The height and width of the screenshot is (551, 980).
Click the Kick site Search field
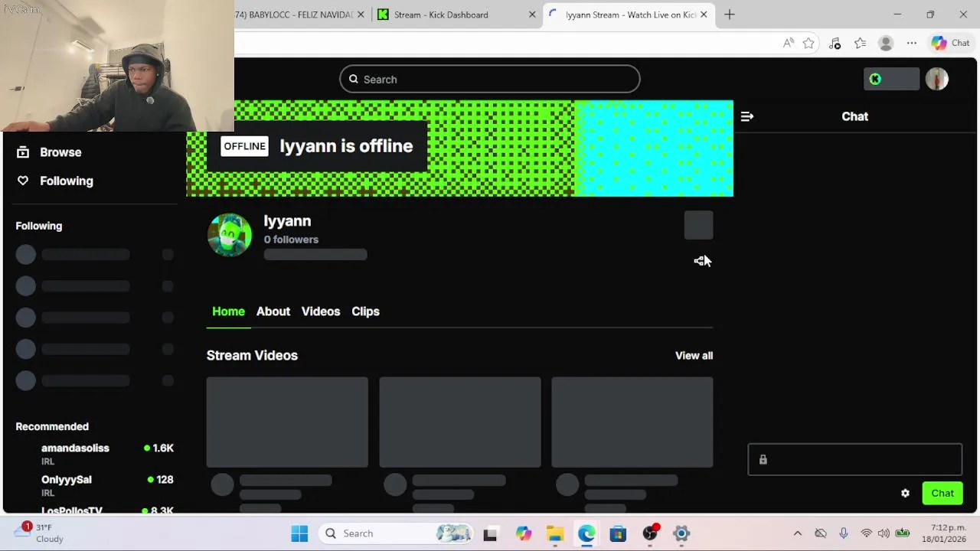click(x=490, y=80)
